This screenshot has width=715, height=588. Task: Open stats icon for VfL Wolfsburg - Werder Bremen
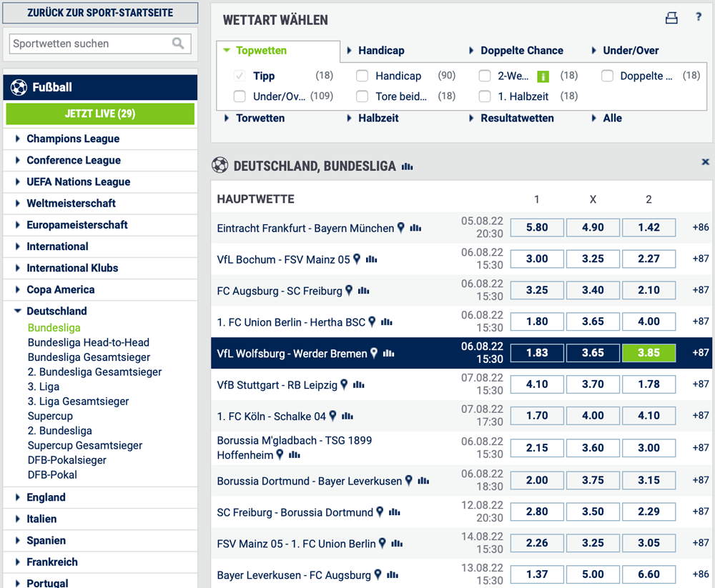click(x=388, y=354)
